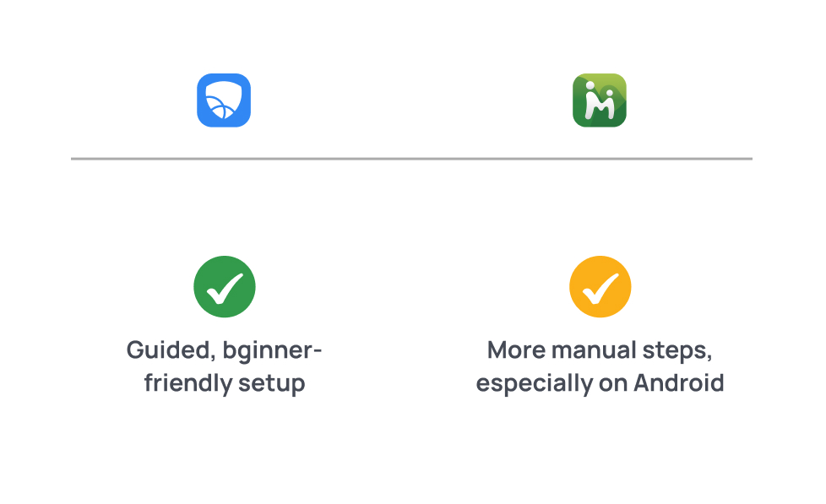This screenshot has width=826, height=504.
Task: Click the green M app icon
Action: [x=600, y=100]
